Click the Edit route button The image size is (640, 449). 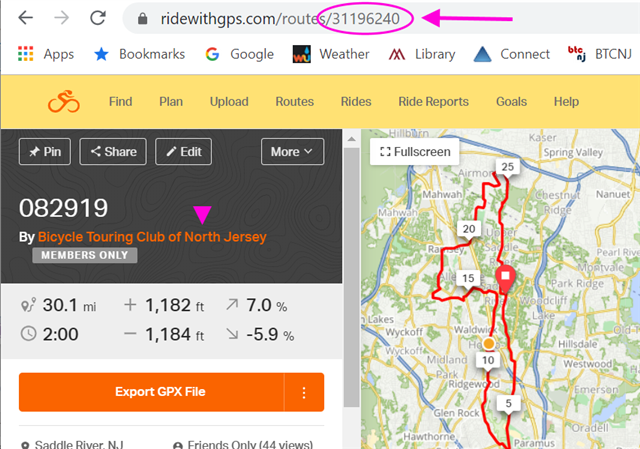pos(184,151)
